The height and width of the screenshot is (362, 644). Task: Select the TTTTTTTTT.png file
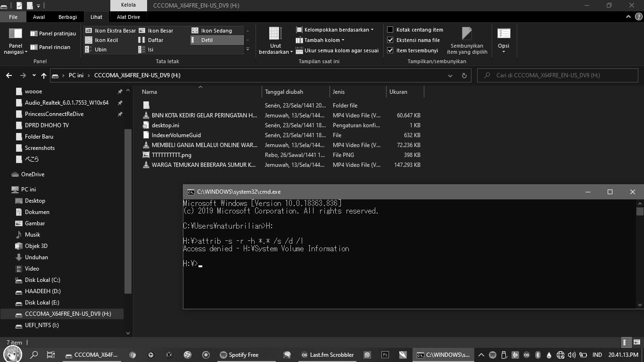coord(171,155)
